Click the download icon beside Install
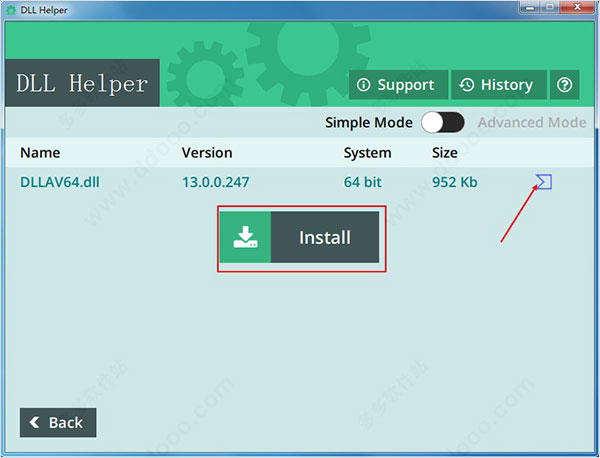Image resolution: width=600 pixels, height=458 pixels. click(x=245, y=237)
